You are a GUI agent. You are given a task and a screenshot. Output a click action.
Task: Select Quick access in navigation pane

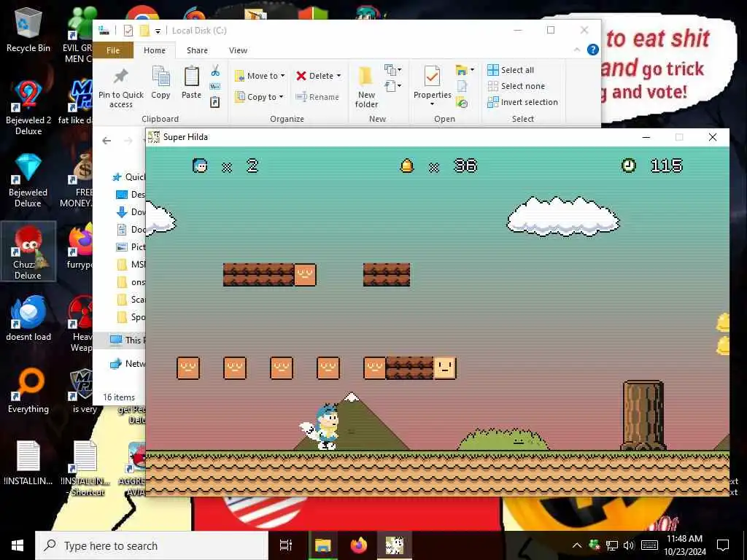(x=128, y=177)
